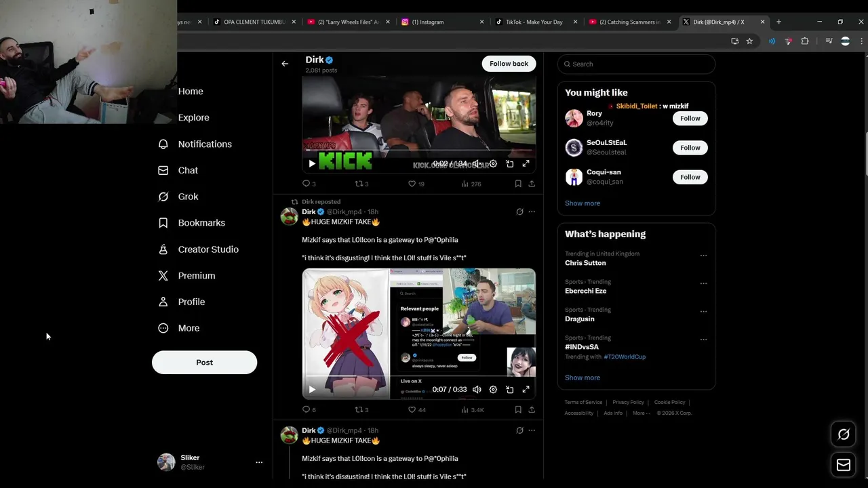868x488 pixels.
Task: Show more under You might like
Action: point(583,203)
